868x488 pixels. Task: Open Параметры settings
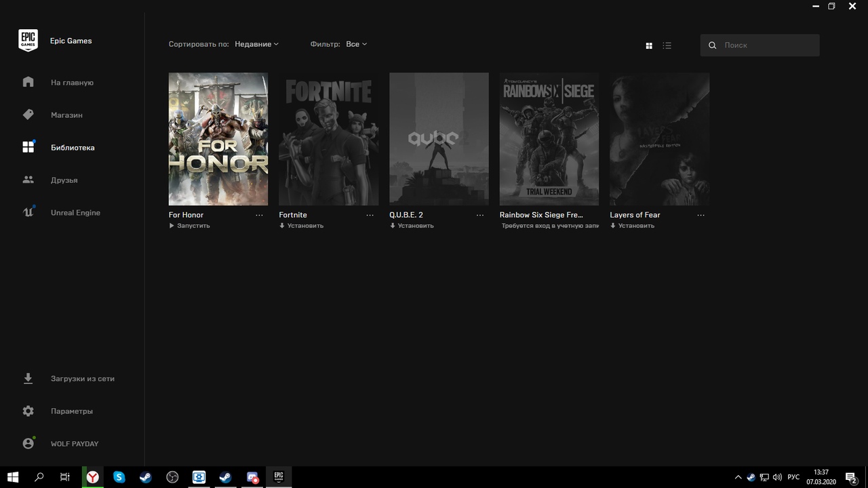pyautogui.click(x=71, y=411)
